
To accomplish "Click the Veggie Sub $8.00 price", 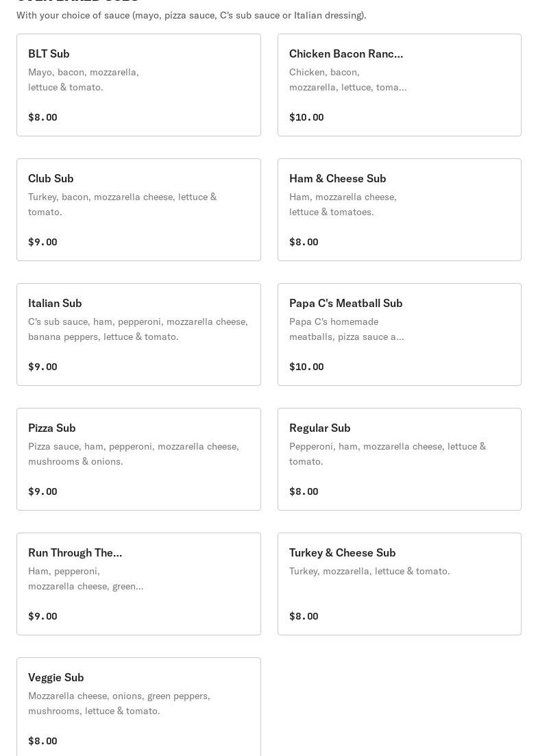I will click(42, 740).
